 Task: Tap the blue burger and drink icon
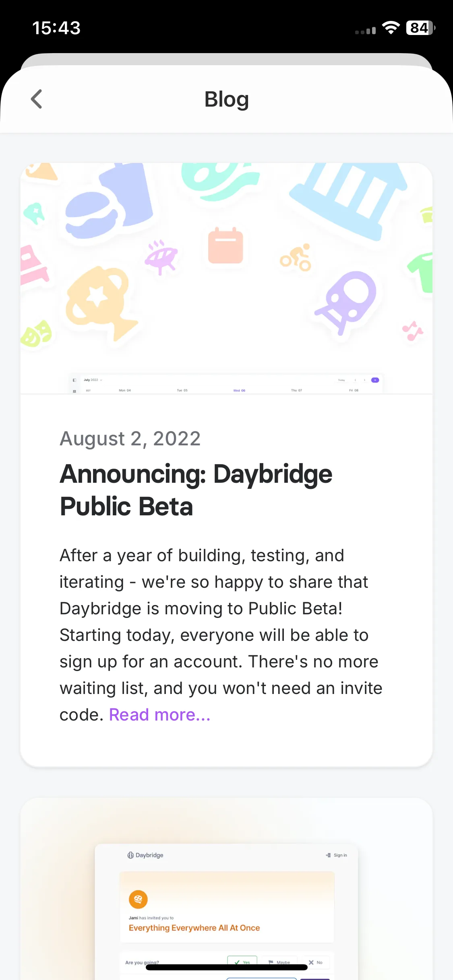tap(109, 201)
